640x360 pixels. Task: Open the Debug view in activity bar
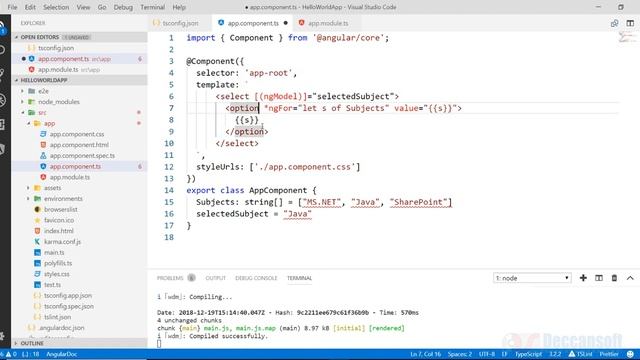pyautogui.click(x=2, y=100)
